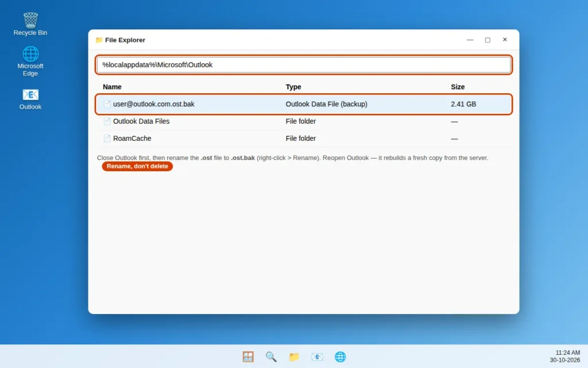Select the Outlook Data Files folder name
Image resolution: width=588 pixels, height=368 pixels.
point(141,121)
